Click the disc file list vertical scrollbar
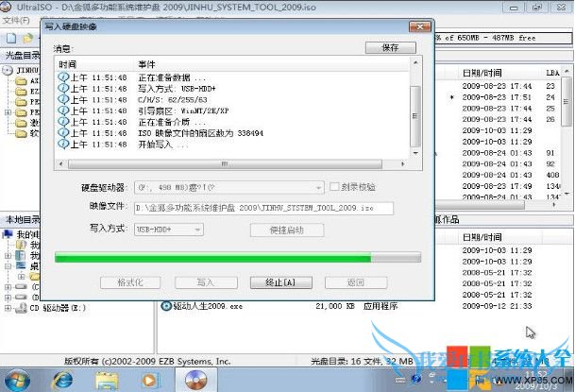The width and height of the screenshot is (575, 392). tap(567, 131)
